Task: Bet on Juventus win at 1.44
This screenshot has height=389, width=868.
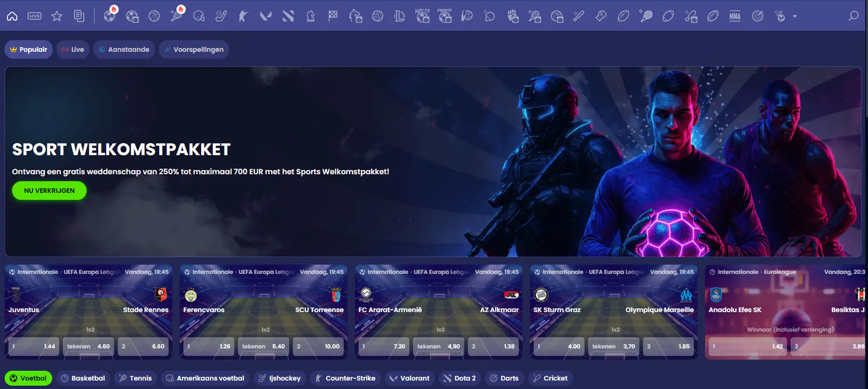Action: point(34,346)
